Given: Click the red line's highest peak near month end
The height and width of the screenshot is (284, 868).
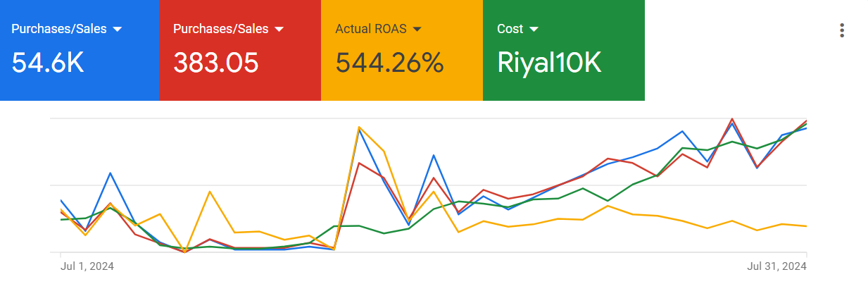Looking at the screenshot, I should tap(732, 118).
